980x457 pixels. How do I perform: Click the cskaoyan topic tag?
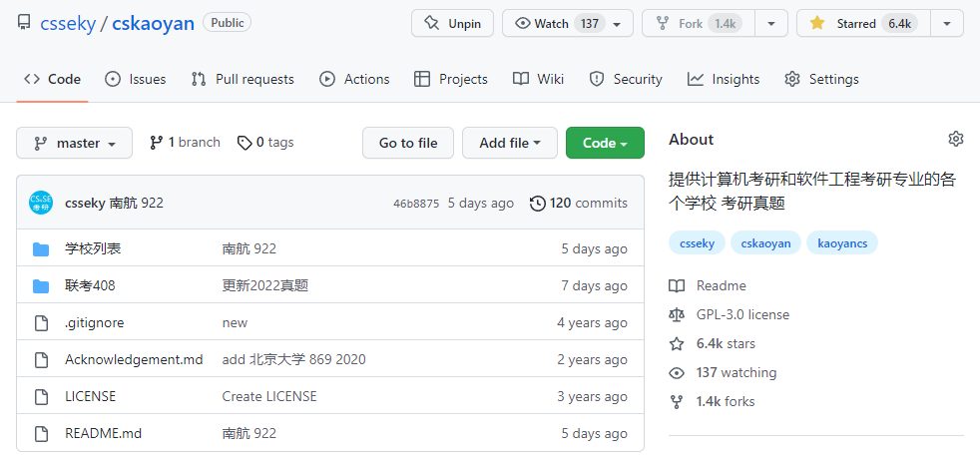click(x=765, y=243)
